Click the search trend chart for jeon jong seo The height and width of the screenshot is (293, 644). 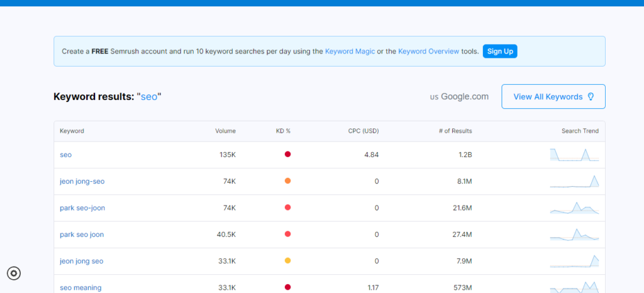point(574,261)
